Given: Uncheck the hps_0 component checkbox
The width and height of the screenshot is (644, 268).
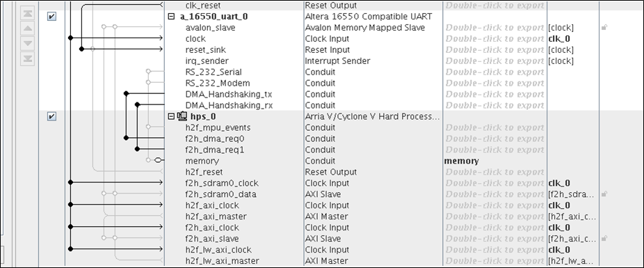Looking at the screenshot, I should click(51, 116).
